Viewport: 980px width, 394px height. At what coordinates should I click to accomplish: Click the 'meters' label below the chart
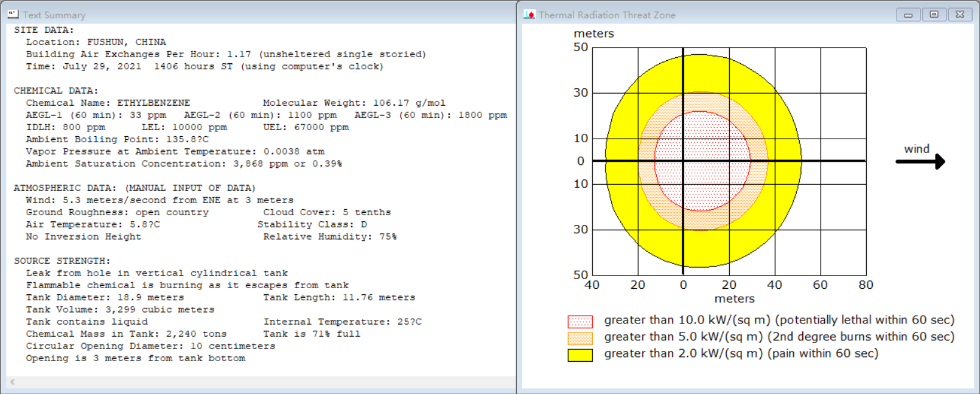coord(735,299)
